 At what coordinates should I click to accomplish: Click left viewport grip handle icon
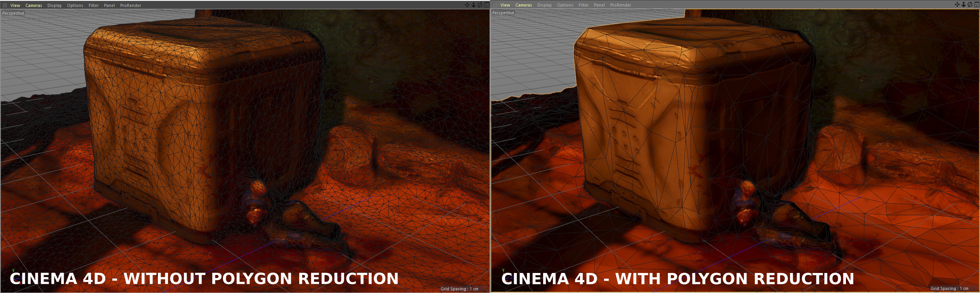(x=5, y=5)
